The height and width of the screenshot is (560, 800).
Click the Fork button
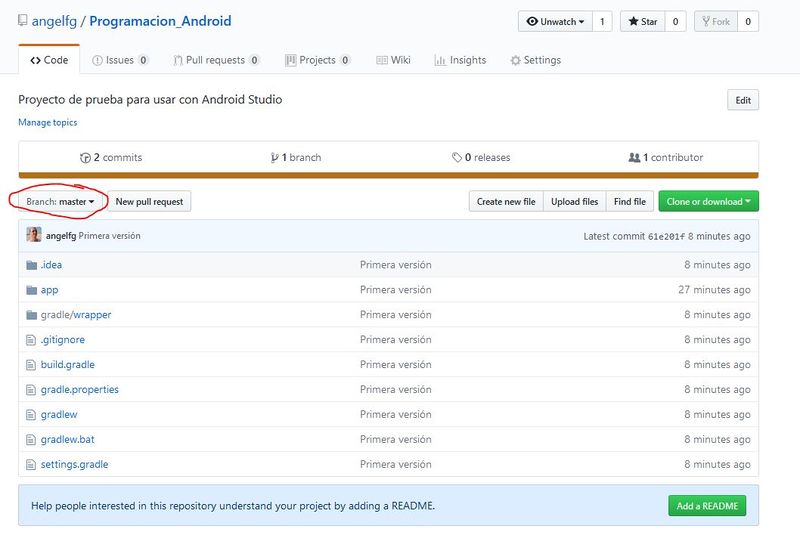(716, 21)
